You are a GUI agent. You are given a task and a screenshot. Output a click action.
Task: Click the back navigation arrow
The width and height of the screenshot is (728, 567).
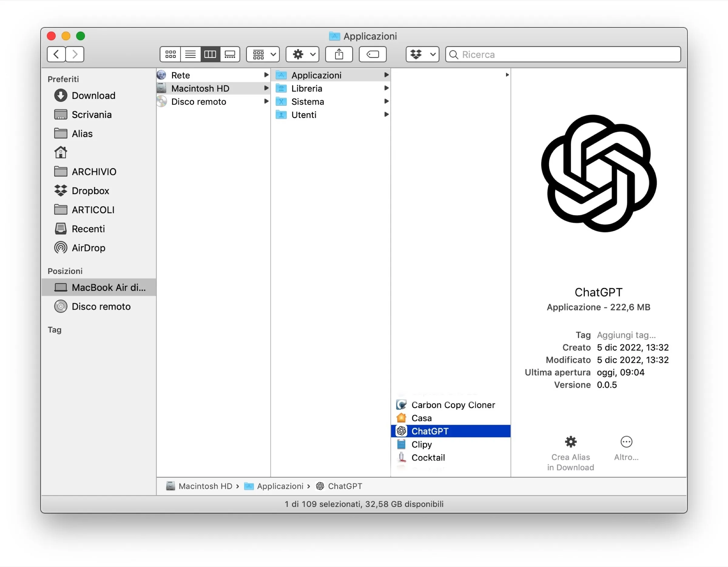pyautogui.click(x=56, y=54)
